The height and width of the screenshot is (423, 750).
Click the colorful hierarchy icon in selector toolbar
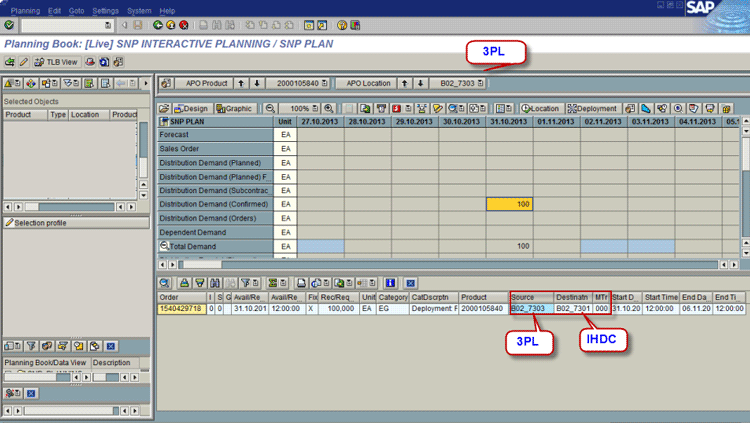31,83
